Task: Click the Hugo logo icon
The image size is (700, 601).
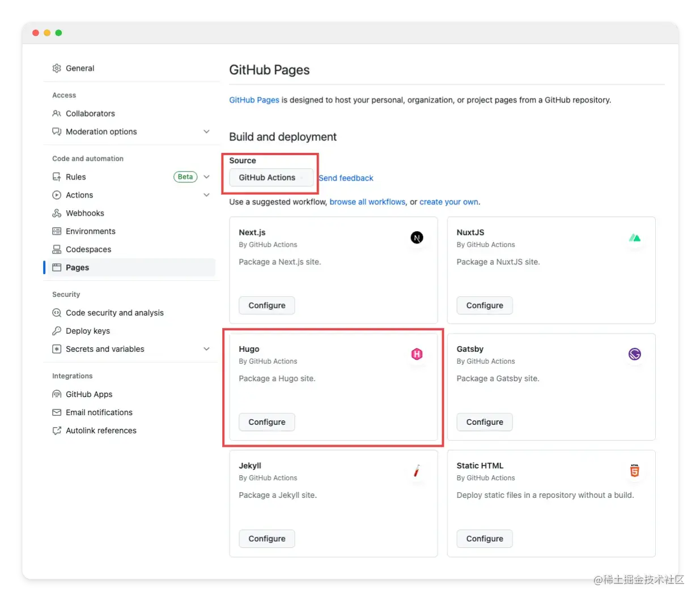Action: click(x=417, y=355)
